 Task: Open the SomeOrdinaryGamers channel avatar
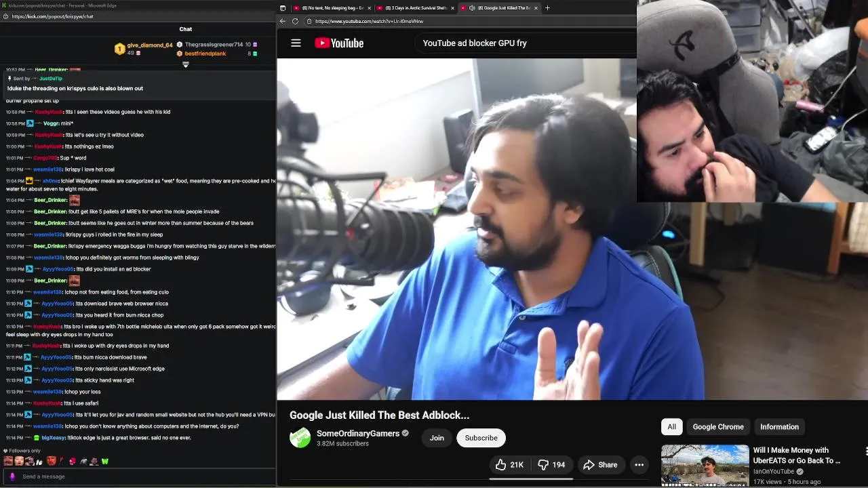tap(300, 438)
